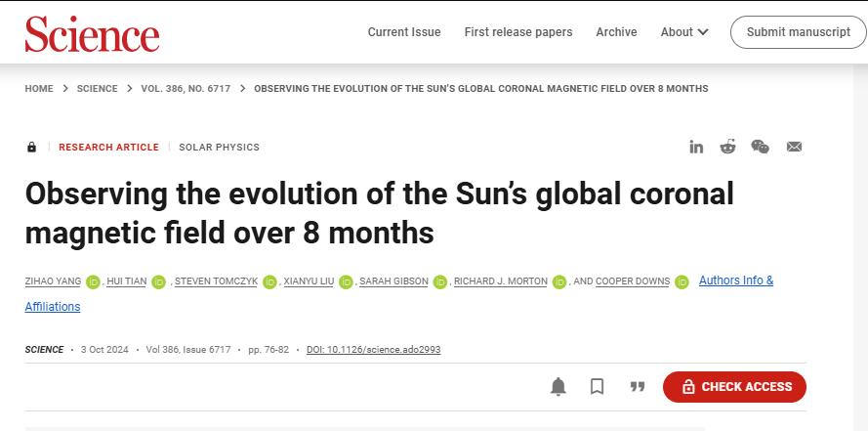Viewport: 868px width, 431px height.
Task: Bookmark this article with bookmark icon
Action: coord(597,387)
